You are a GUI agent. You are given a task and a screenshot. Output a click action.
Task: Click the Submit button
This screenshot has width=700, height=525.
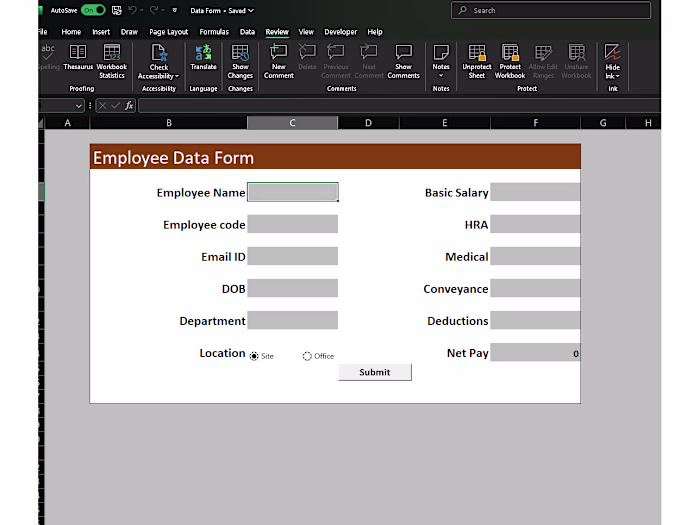point(375,372)
